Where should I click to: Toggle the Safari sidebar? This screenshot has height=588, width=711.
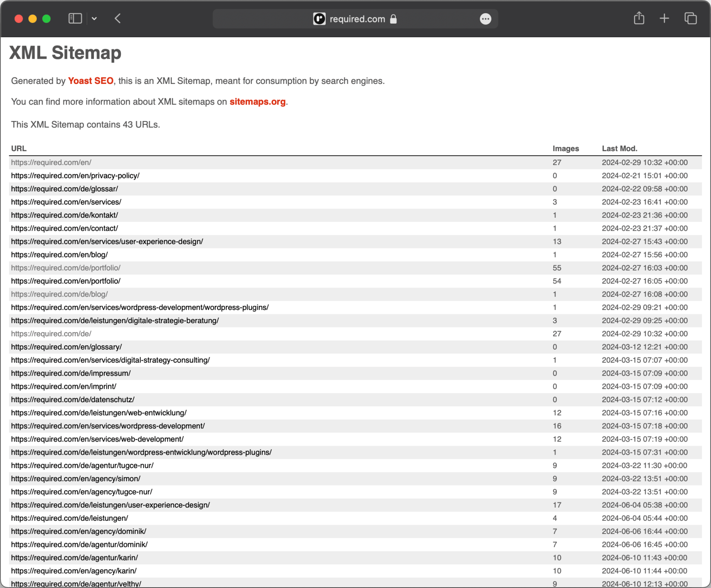75,18
